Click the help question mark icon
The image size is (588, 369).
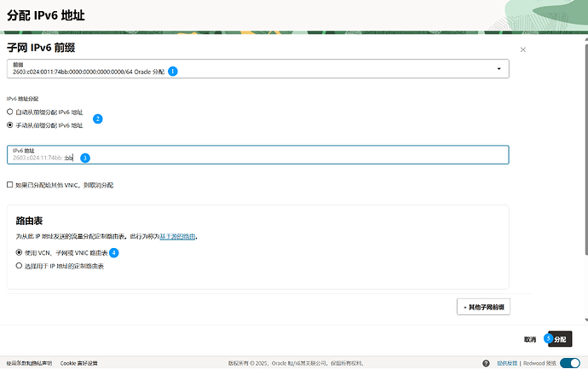pos(486,363)
